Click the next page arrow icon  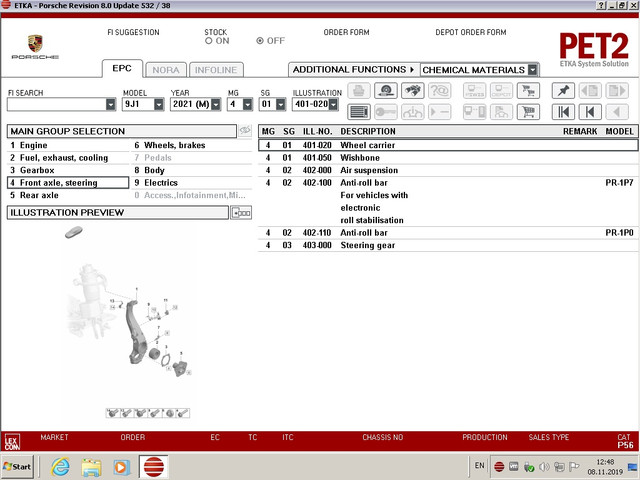617,91
